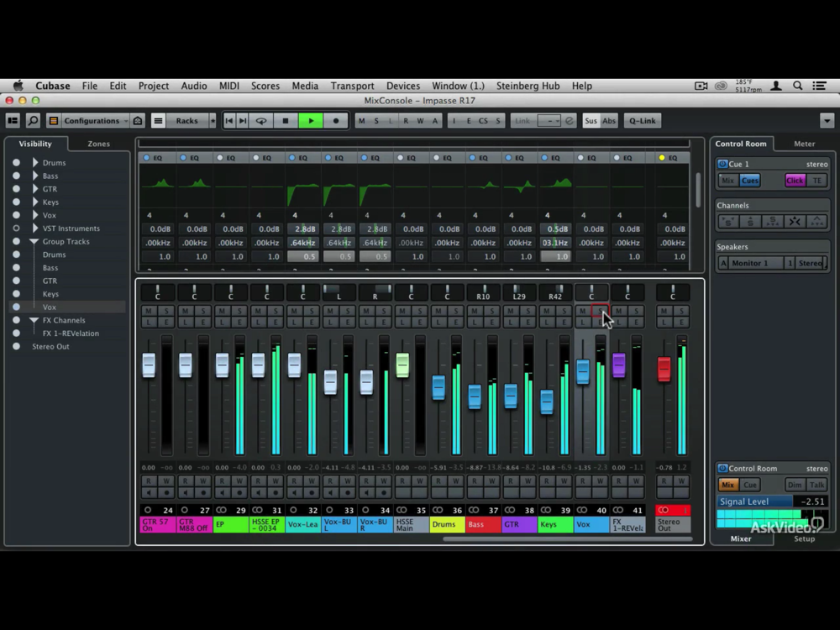Click the Dim button in Control Room
Viewport: 840px width, 630px height.
click(795, 485)
